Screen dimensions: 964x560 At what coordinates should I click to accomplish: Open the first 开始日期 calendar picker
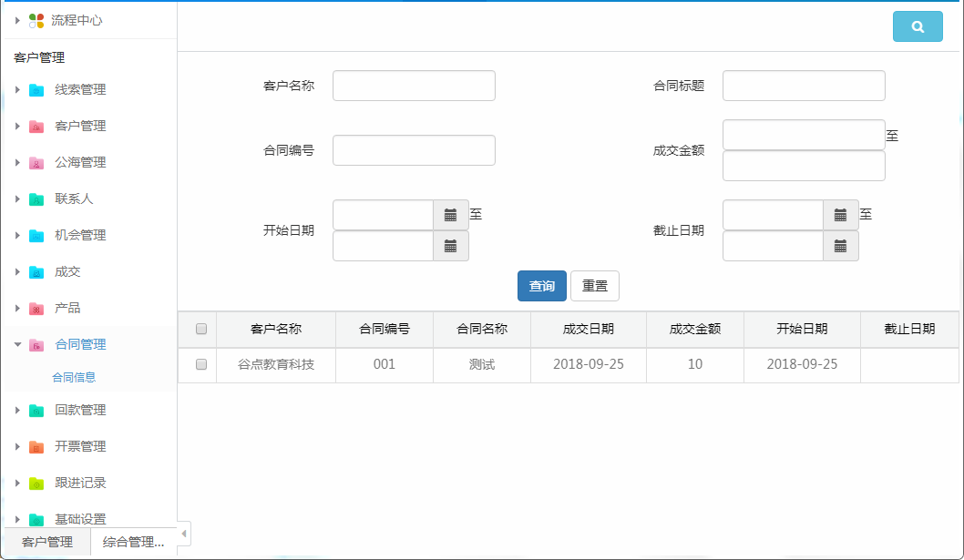click(x=450, y=215)
